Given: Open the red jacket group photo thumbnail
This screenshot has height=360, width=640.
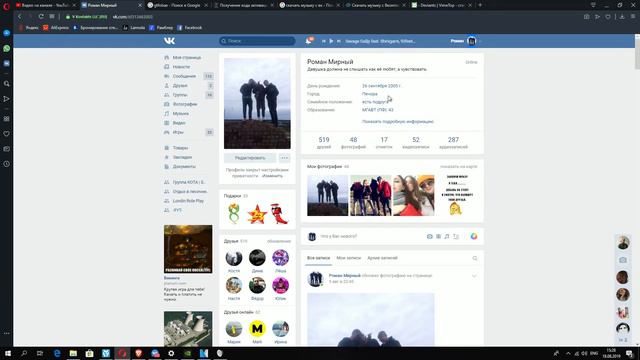Looking at the screenshot, I should click(371, 196).
